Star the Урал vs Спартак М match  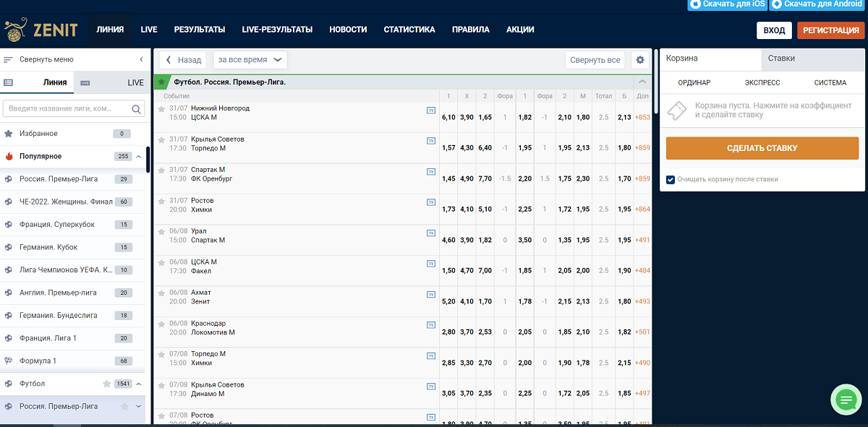point(162,232)
